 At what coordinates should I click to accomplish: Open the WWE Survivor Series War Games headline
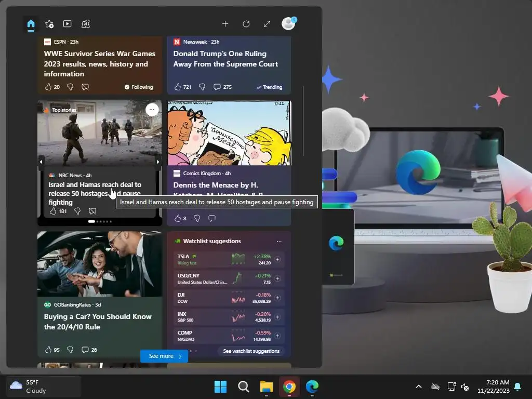tap(100, 64)
